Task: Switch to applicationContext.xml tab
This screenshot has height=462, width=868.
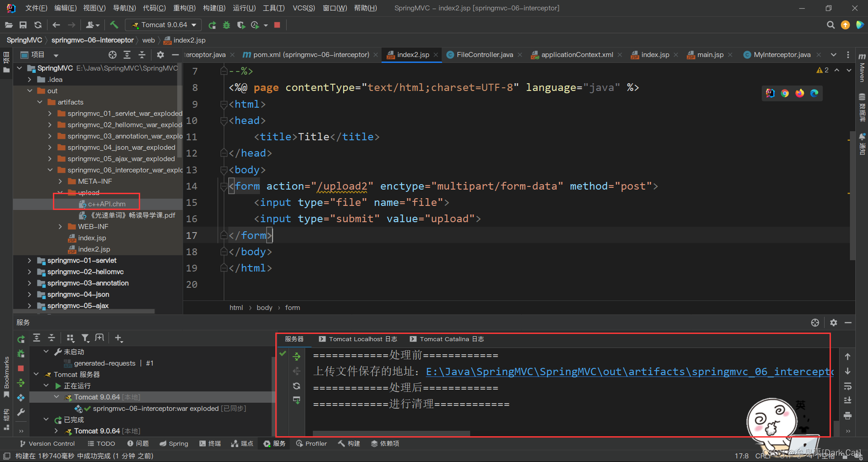Action: pyautogui.click(x=577, y=55)
